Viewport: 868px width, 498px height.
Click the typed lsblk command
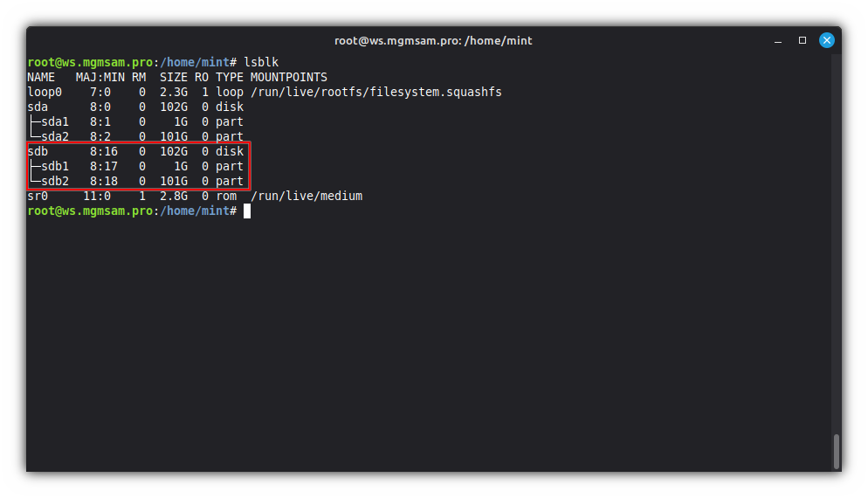pyautogui.click(x=261, y=62)
